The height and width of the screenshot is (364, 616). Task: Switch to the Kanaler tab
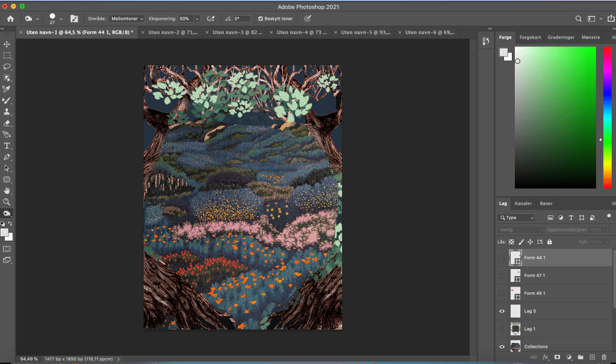tap(523, 203)
